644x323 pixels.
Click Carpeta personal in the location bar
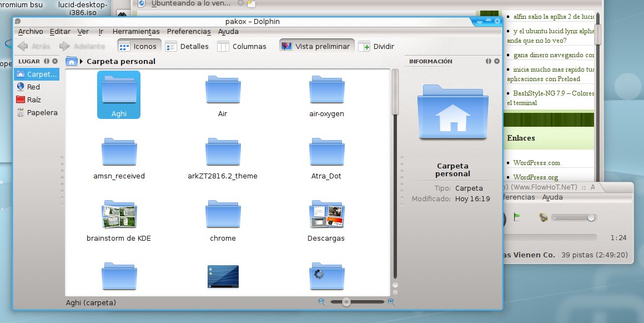(121, 61)
